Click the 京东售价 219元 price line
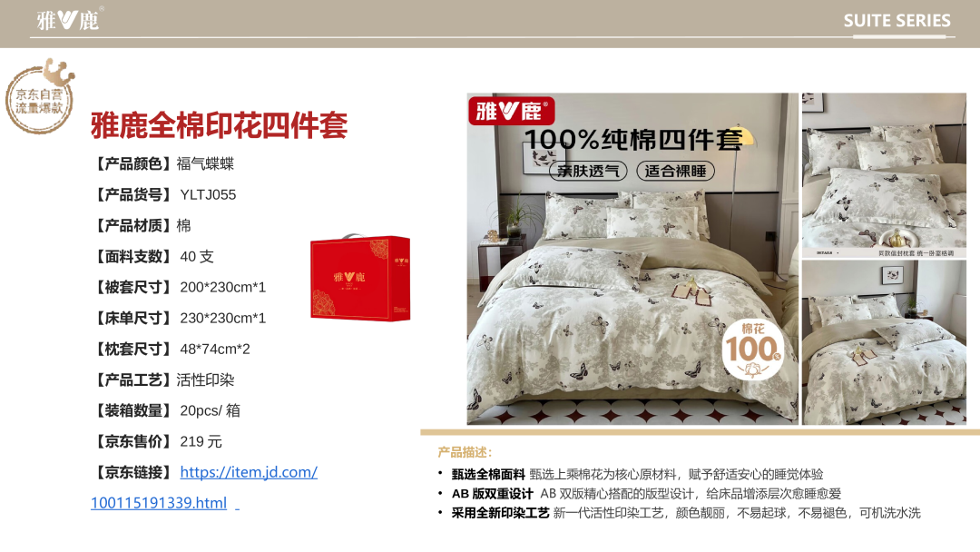This screenshot has width=980, height=552. [x=157, y=441]
